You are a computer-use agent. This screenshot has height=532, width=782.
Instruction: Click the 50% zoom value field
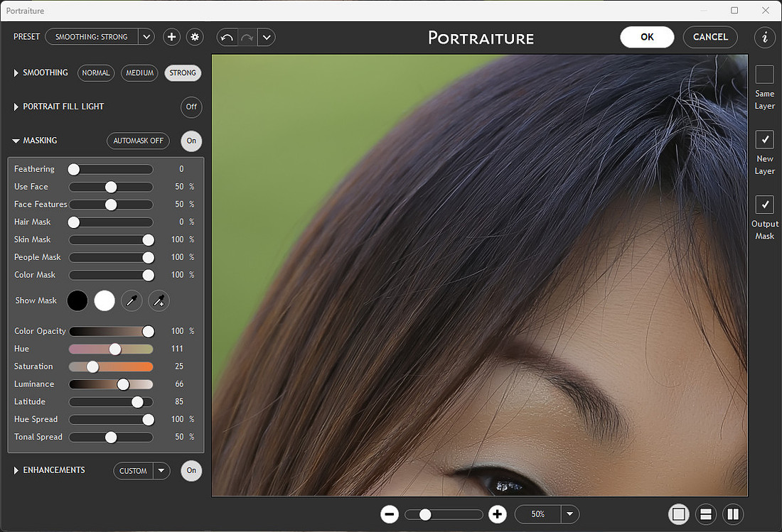[x=537, y=514]
